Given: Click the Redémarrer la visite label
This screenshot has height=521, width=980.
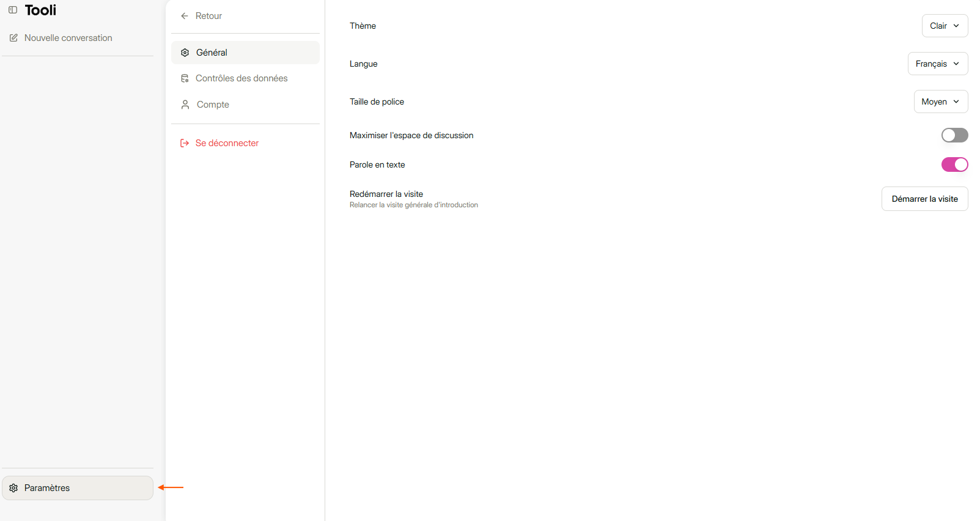Looking at the screenshot, I should click(386, 194).
